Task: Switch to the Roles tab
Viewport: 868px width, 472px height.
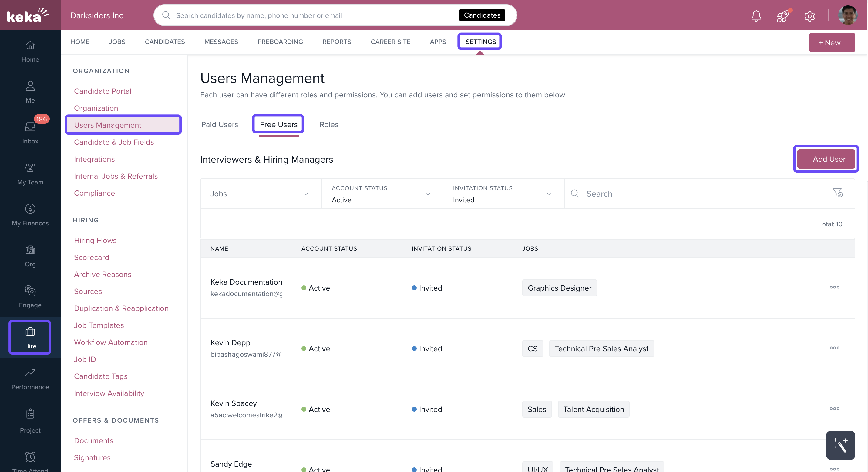Action: (328, 124)
